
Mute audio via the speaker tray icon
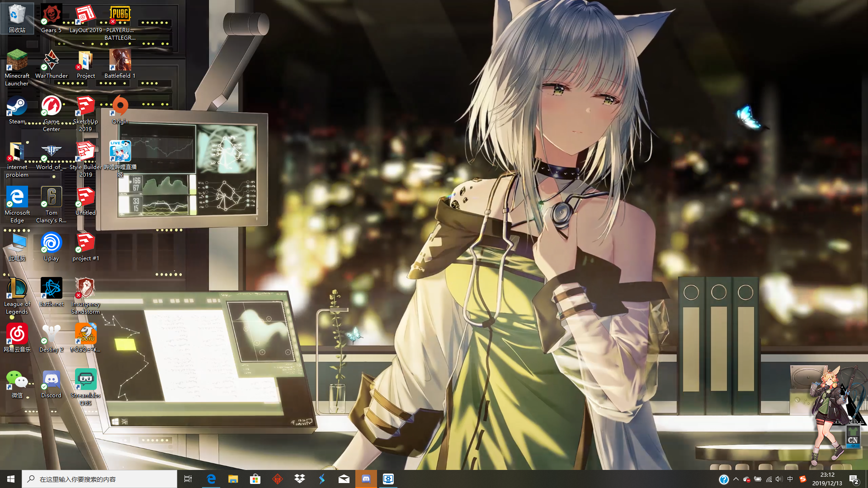coord(779,479)
